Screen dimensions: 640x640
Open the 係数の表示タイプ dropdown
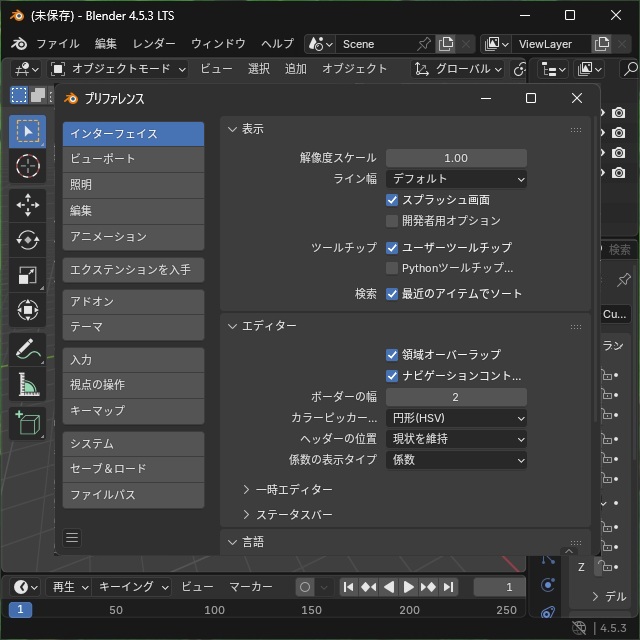(456, 460)
